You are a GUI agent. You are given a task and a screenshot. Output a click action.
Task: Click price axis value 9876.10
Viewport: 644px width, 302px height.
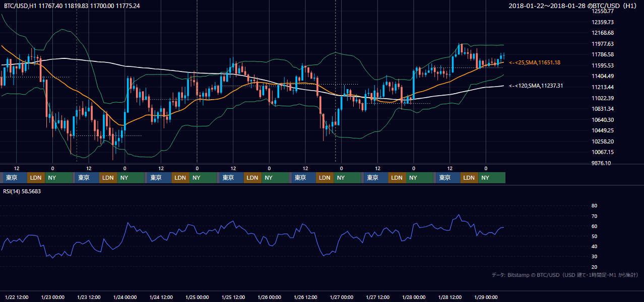click(601, 163)
